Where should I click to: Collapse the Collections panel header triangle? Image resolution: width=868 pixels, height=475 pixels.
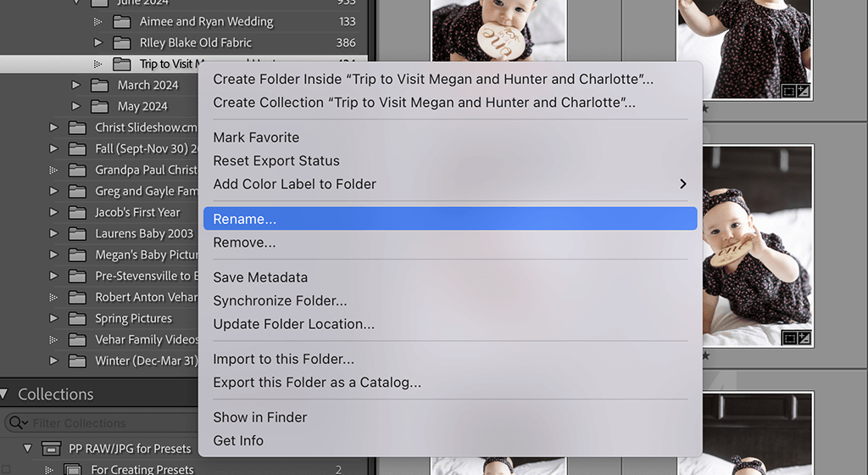(x=4, y=394)
